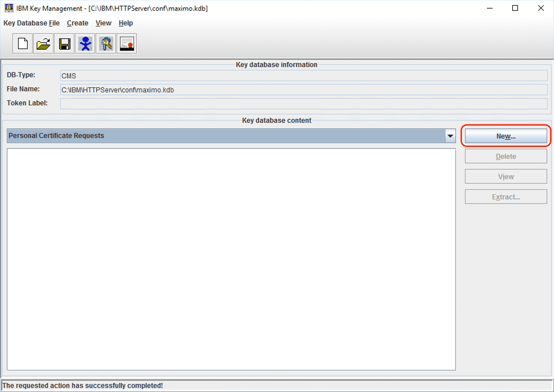
Task: Click the open key database folder icon
Action: point(43,44)
